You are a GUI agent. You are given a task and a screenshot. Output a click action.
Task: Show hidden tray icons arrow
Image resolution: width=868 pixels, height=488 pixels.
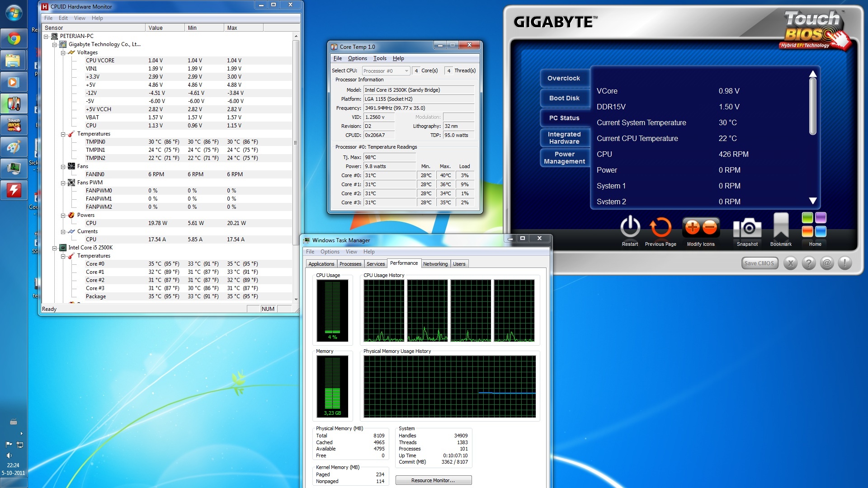coord(21,434)
